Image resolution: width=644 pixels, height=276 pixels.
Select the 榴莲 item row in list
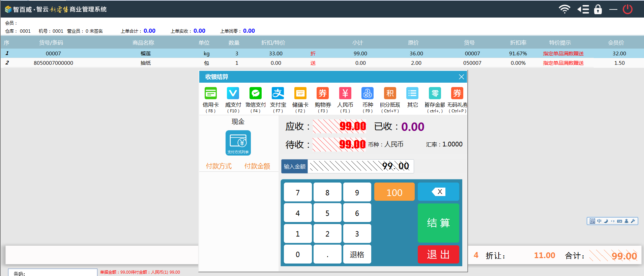(x=146, y=53)
